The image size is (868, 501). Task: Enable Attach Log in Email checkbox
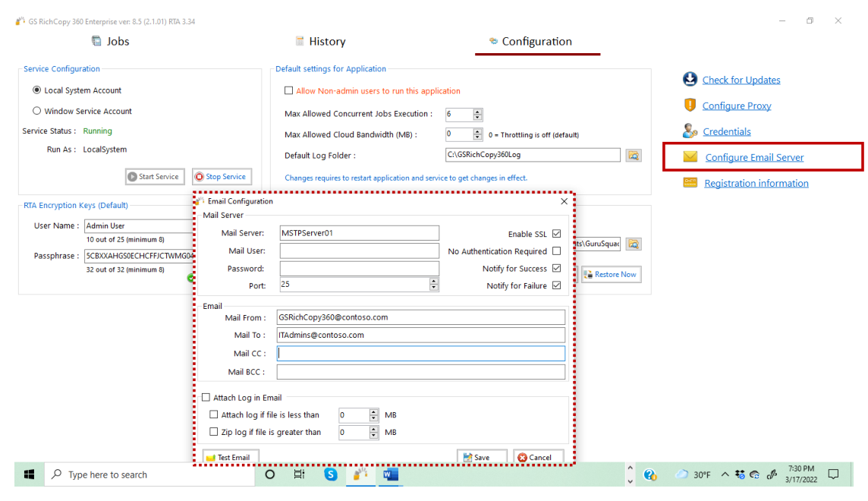(x=206, y=398)
